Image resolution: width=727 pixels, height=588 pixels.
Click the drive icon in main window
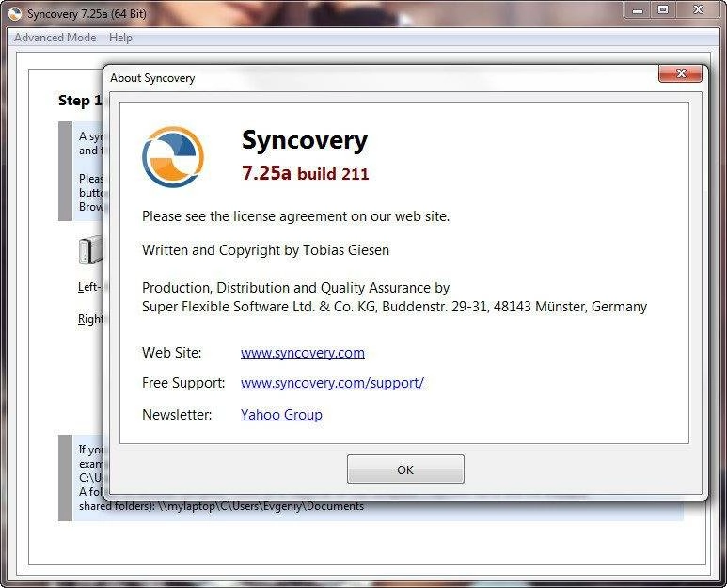[90, 250]
